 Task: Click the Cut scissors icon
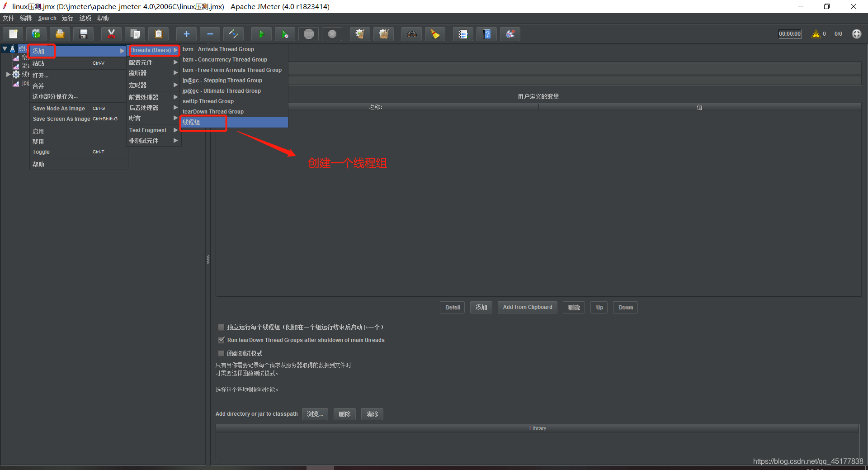click(x=111, y=34)
